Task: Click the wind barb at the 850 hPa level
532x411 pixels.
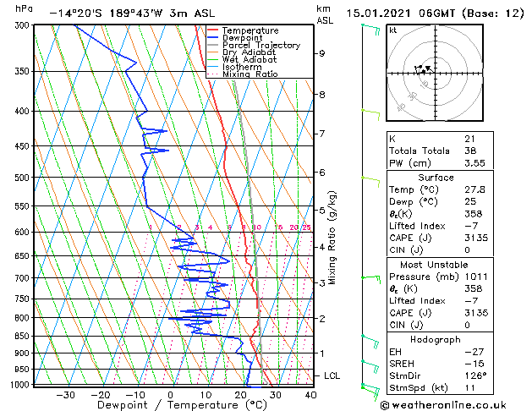Action: click(370, 342)
